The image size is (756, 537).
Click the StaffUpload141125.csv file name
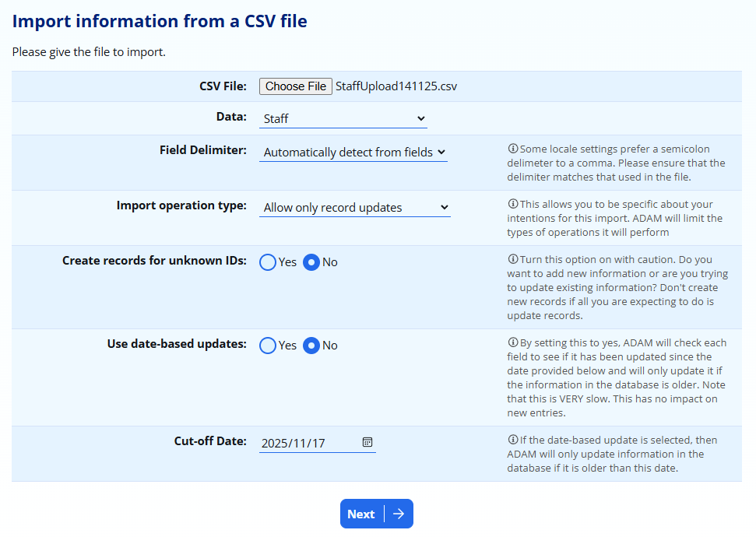coord(396,86)
